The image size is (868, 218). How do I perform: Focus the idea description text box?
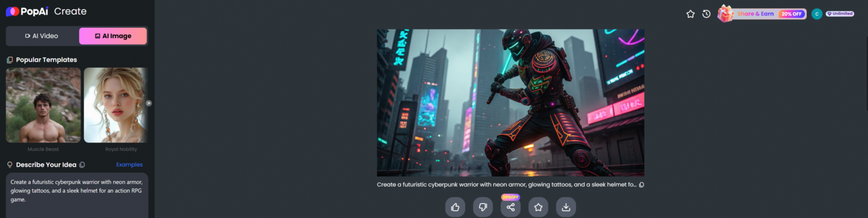click(77, 196)
